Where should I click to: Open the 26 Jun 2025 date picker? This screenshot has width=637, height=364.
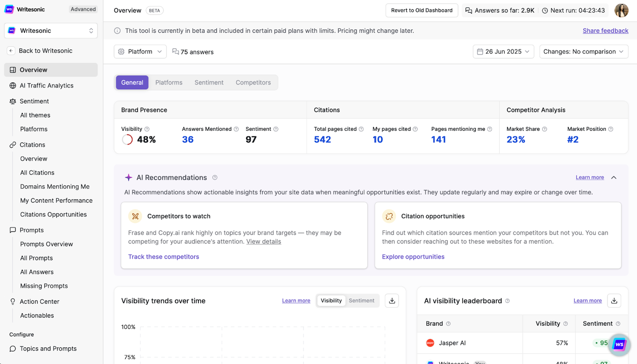point(503,52)
